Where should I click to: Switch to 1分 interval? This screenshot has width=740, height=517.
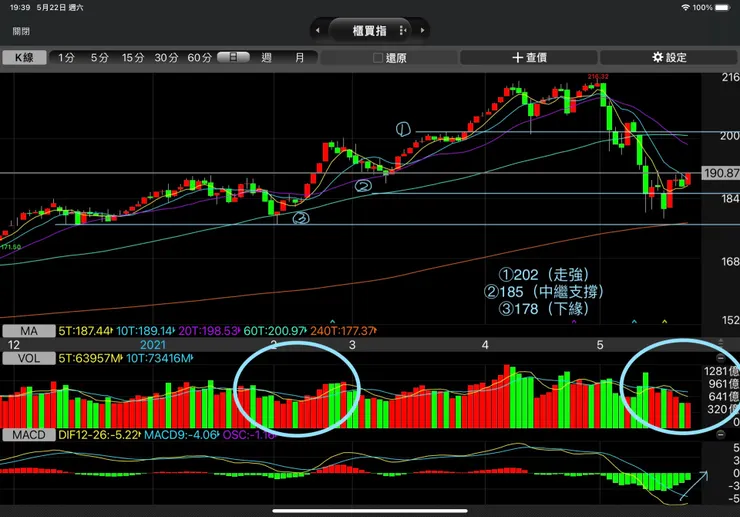[x=67, y=58]
